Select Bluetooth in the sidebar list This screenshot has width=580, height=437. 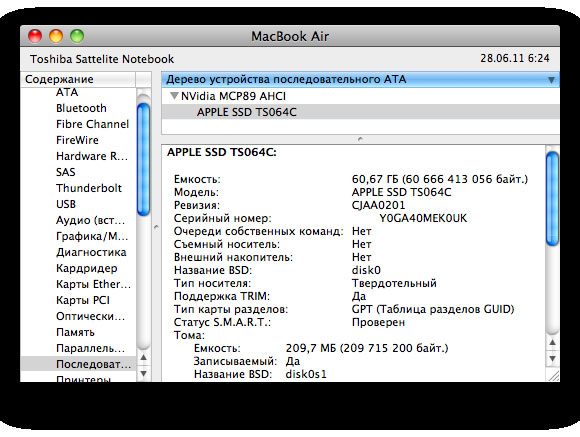tap(81, 108)
